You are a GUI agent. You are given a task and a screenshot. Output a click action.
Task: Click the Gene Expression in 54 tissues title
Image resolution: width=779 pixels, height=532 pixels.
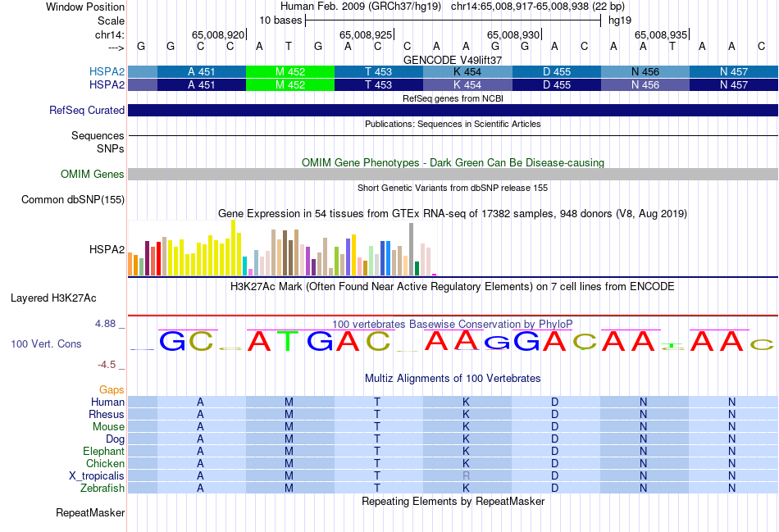pyautogui.click(x=453, y=214)
